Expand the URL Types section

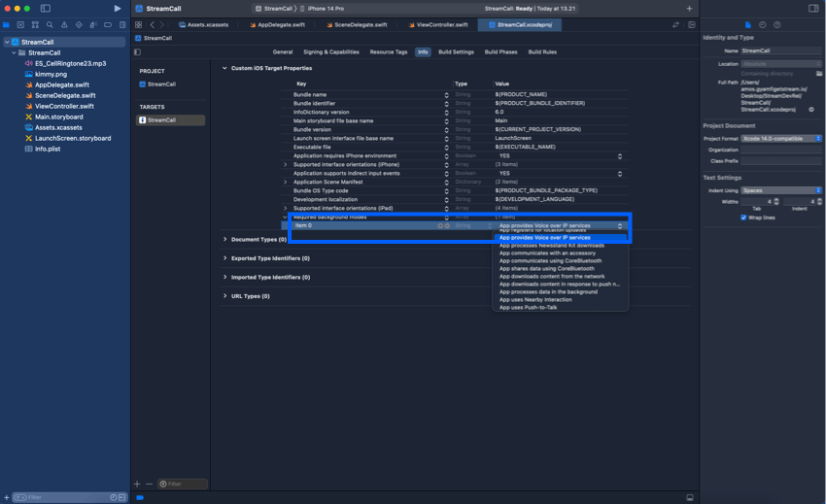pos(225,296)
